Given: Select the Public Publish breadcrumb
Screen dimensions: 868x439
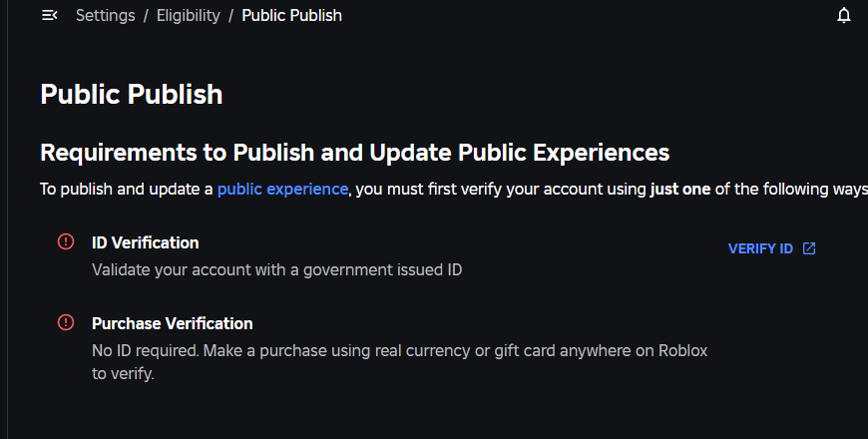Looking at the screenshot, I should pyautogui.click(x=291, y=16).
